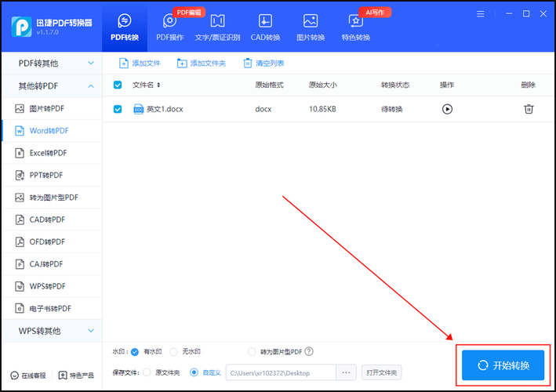
Task: Select 转为图片型PDF in sidebar
Action: 52,198
